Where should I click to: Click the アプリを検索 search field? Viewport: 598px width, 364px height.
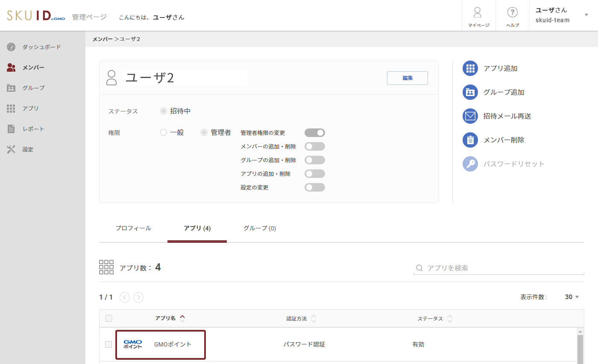(x=470, y=268)
